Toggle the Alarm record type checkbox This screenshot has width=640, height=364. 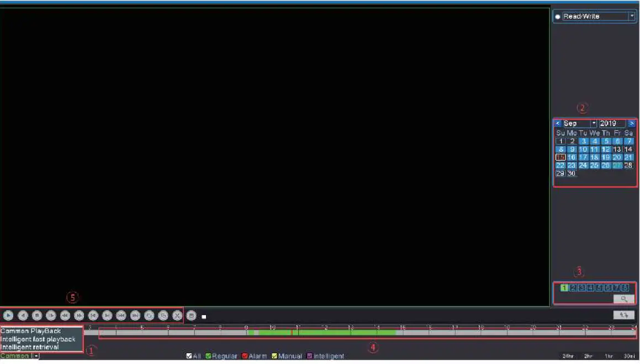click(245, 356)
